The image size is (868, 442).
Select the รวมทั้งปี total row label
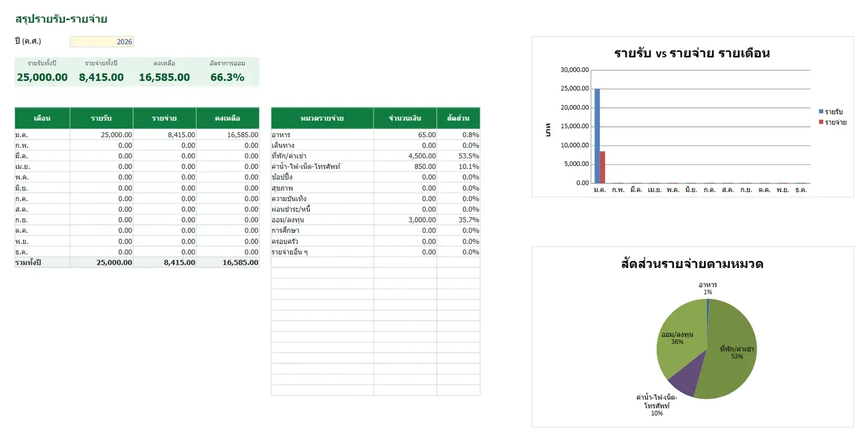tap(42, 262)
